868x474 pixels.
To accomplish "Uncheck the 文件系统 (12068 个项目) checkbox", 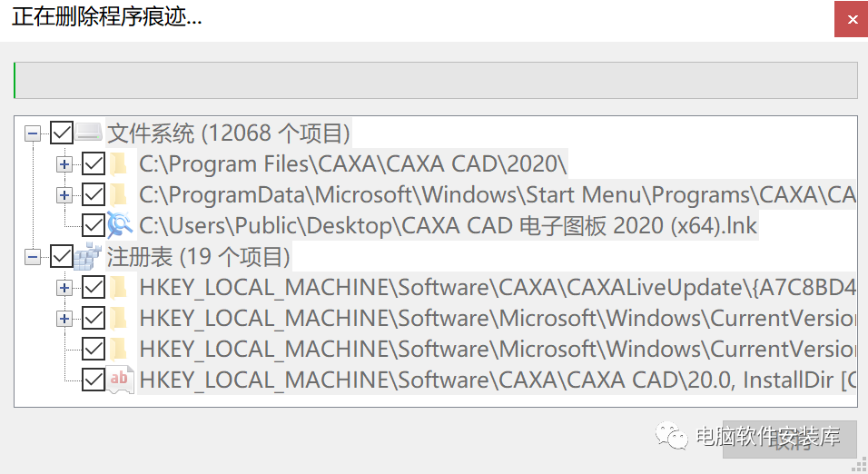I will pyautogui.click(x=62, y=133).
